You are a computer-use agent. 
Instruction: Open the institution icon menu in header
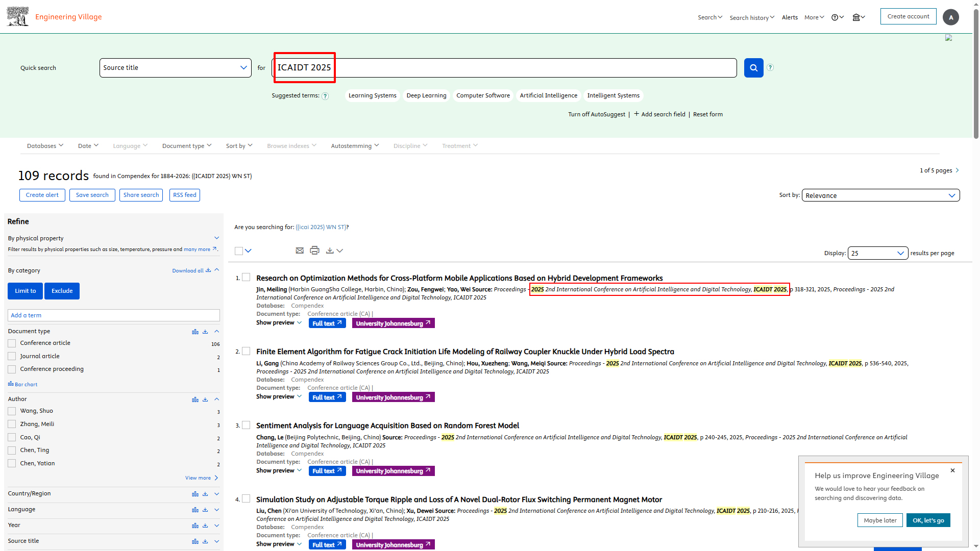(856, 17)
